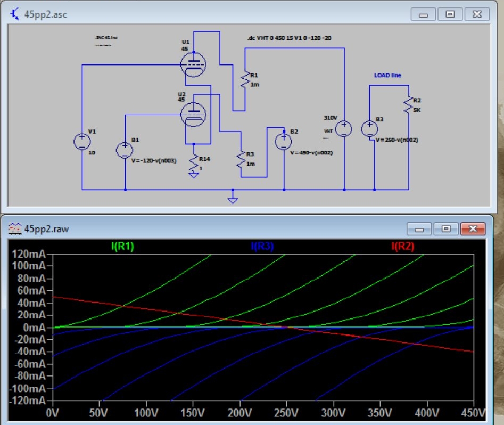Screen dimensions: 504x425
Task: Click the 120mA label on the vertical axis
Action: [29, 254]
